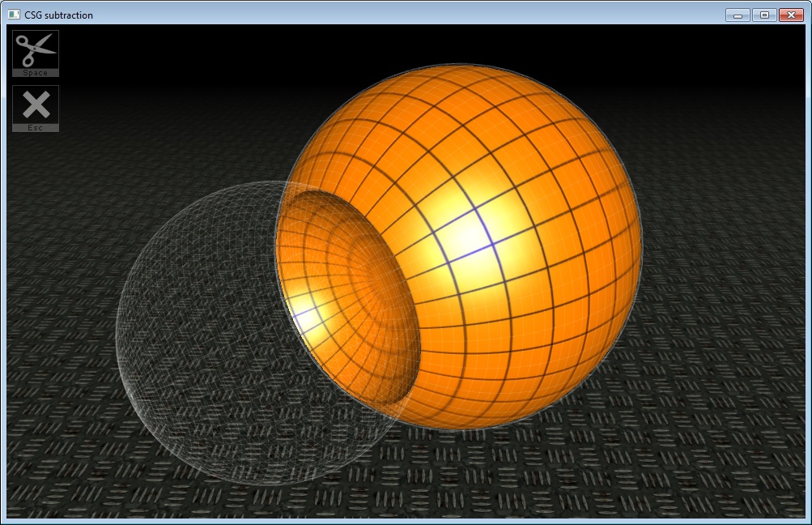Viewport: 812px width, 525px height.
Task: Click the 'CSG subtraction' window title text
Action: click(x=58, y=15)
